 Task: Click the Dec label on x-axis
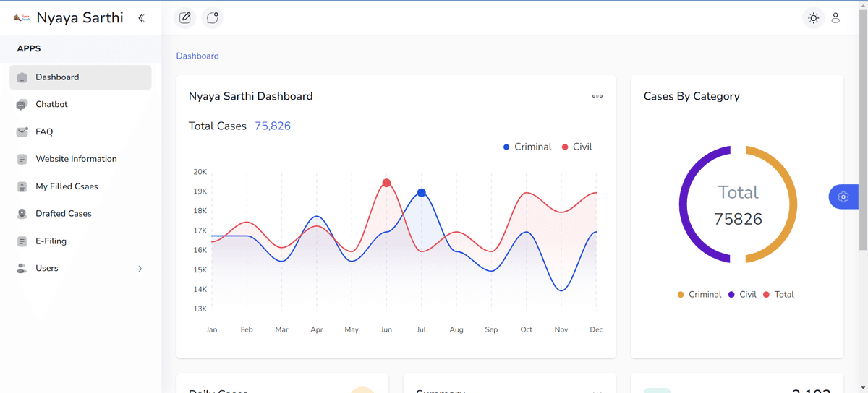(596, 329)
